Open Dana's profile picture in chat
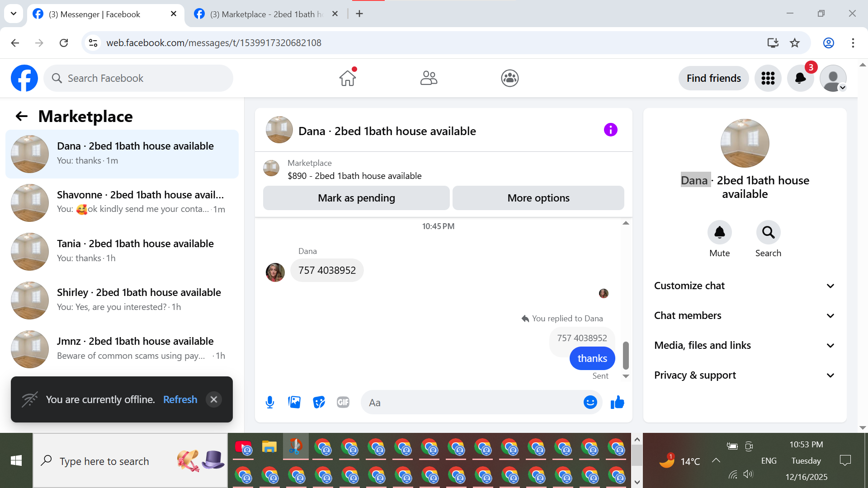 pos(275,272)
